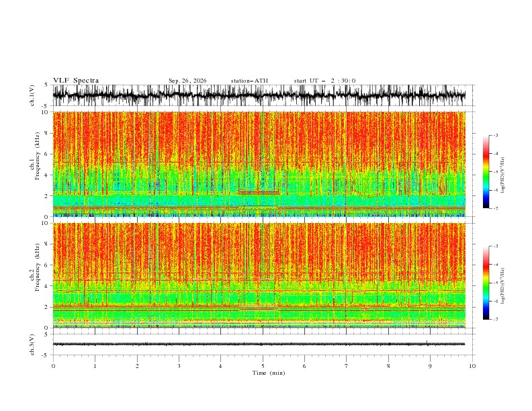
Task: Click the ch.1 log(PSD) colorbar label
Action: click(x=502, y=175)
